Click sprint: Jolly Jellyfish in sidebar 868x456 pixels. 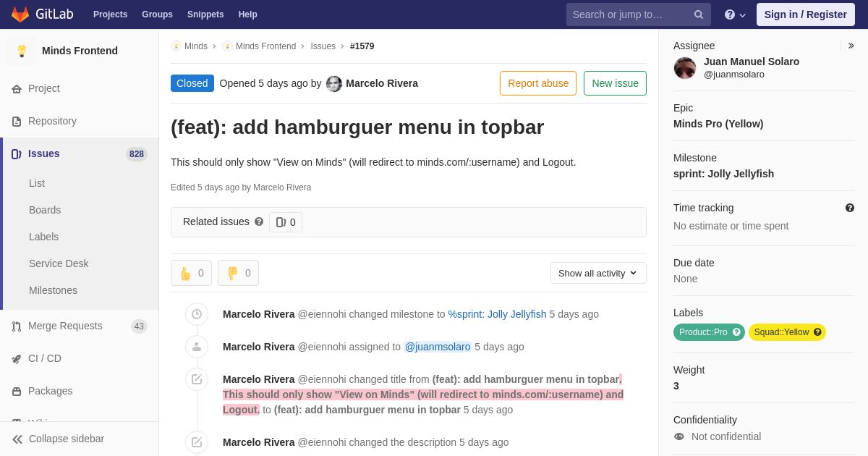click(x=723, y=174)
